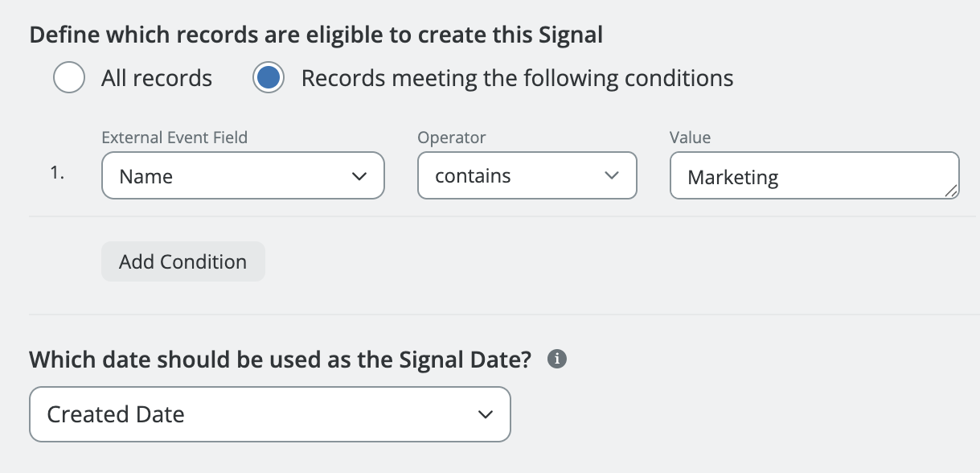Click the Operator label above the dropdown

pos(452,138)
